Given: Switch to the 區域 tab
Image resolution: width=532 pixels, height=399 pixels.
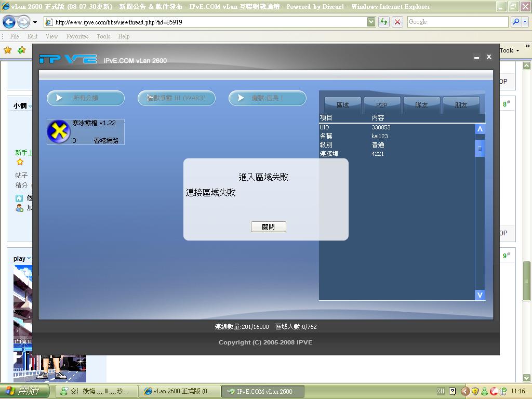Looking at the screenshot, I should pos(343,105).
